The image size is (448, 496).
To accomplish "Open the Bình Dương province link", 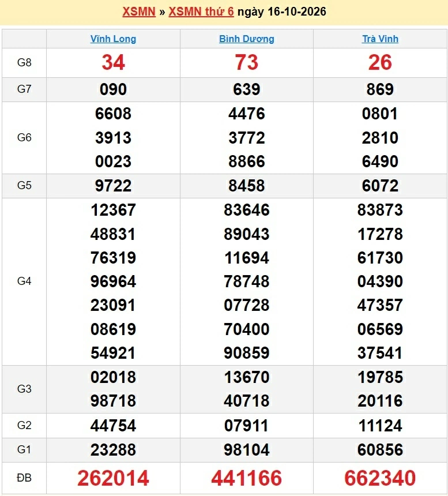I will pos(247,39).
